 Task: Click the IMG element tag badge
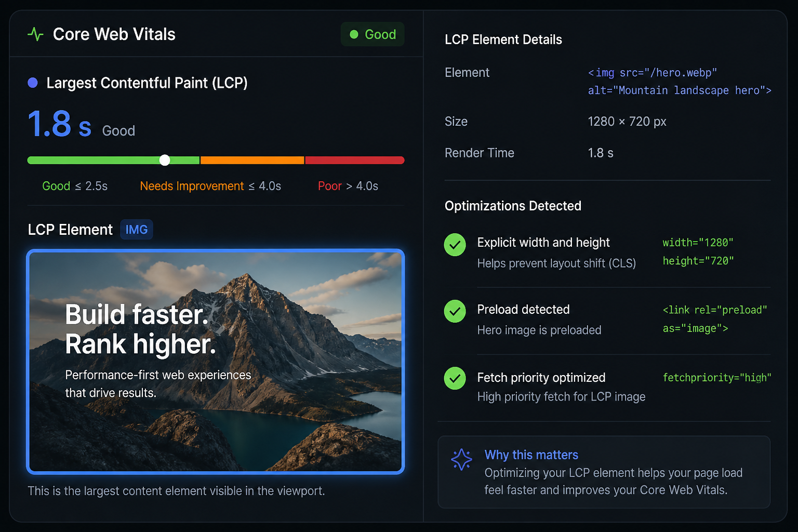pyautogui.click(x=137, y=230)
